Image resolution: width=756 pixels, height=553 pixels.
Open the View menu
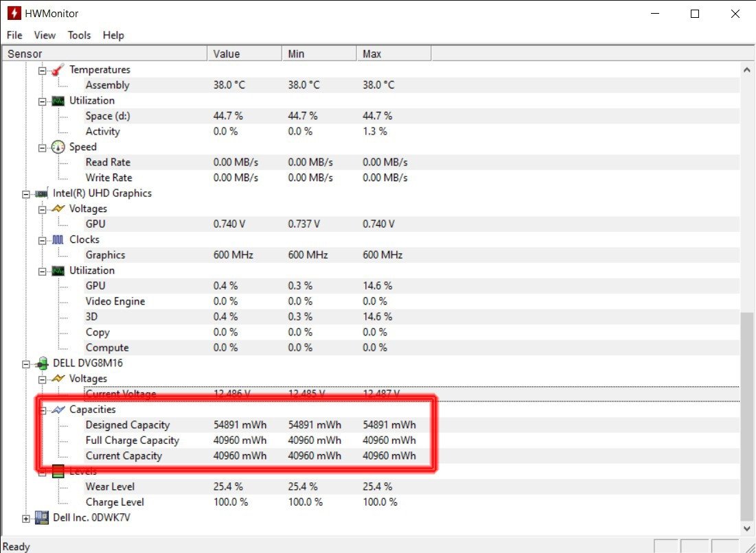(x=45, y=35)
